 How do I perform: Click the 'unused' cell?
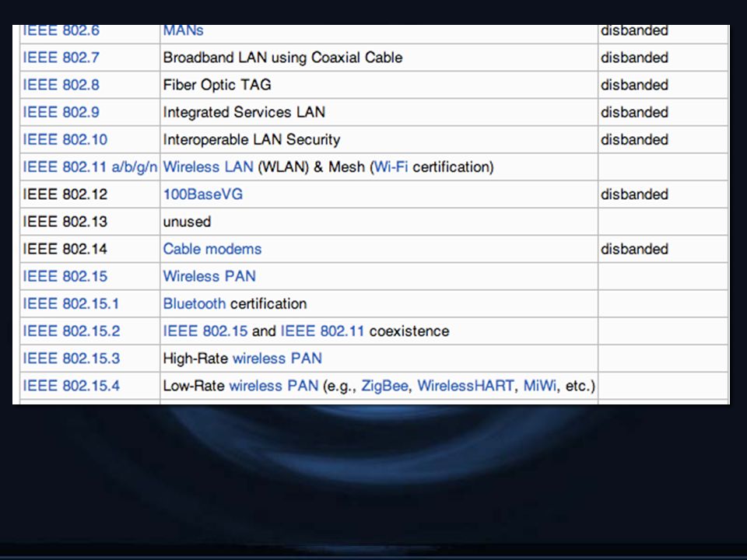pyautogui.click(x=379, y=222)
